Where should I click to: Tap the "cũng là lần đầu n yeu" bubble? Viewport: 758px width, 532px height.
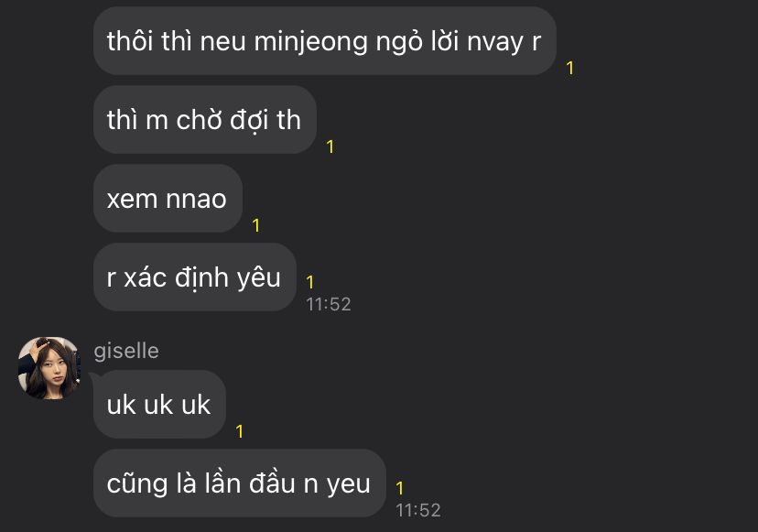coord(239,483)
